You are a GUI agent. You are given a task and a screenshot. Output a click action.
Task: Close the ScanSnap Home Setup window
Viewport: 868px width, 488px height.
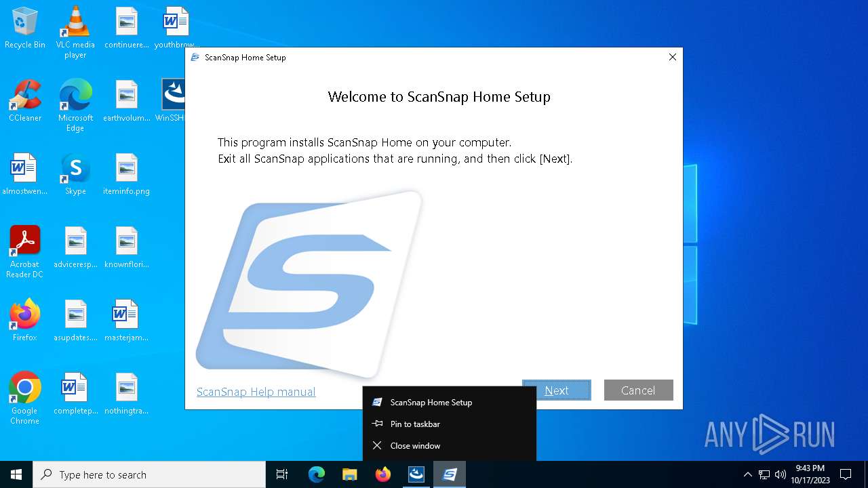point(673,58)
